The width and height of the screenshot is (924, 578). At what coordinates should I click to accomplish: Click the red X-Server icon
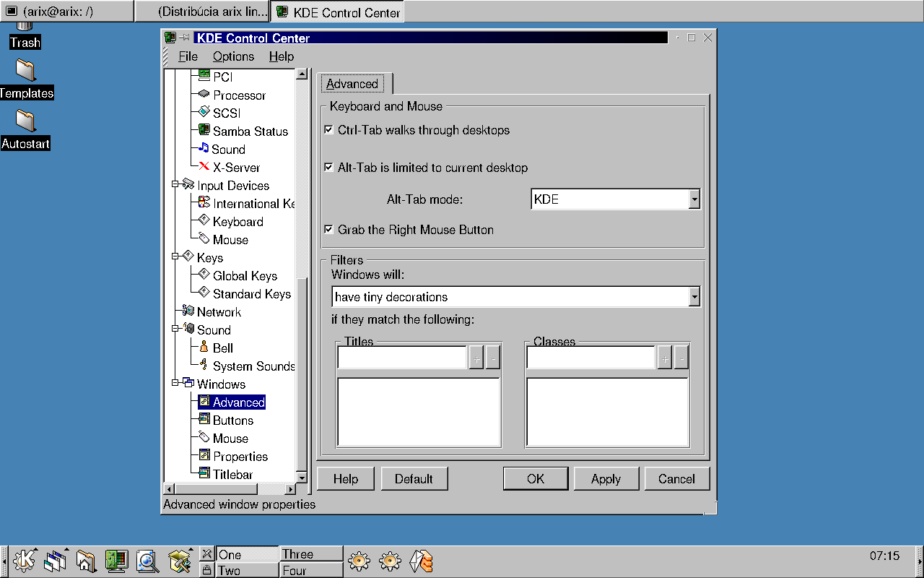click(x=204, y=167)
